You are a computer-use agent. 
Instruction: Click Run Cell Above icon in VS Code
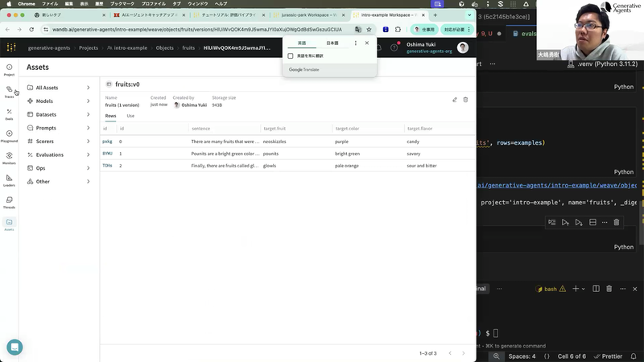(x=565, y=222)
